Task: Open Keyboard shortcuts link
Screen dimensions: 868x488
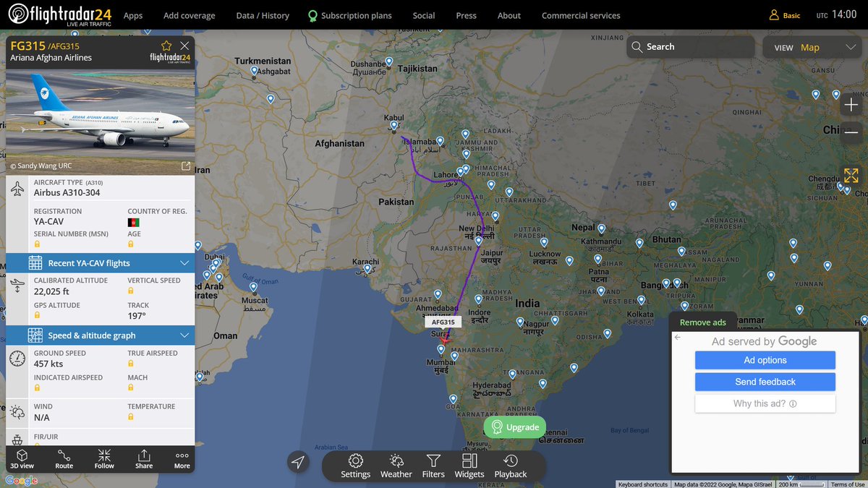Action: [643, 484]
